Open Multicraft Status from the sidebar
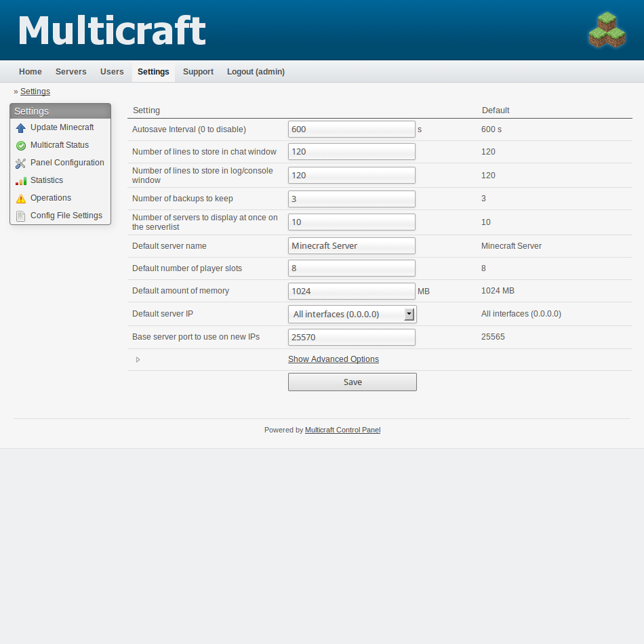The image size is (644, 644). pos(60,145)
